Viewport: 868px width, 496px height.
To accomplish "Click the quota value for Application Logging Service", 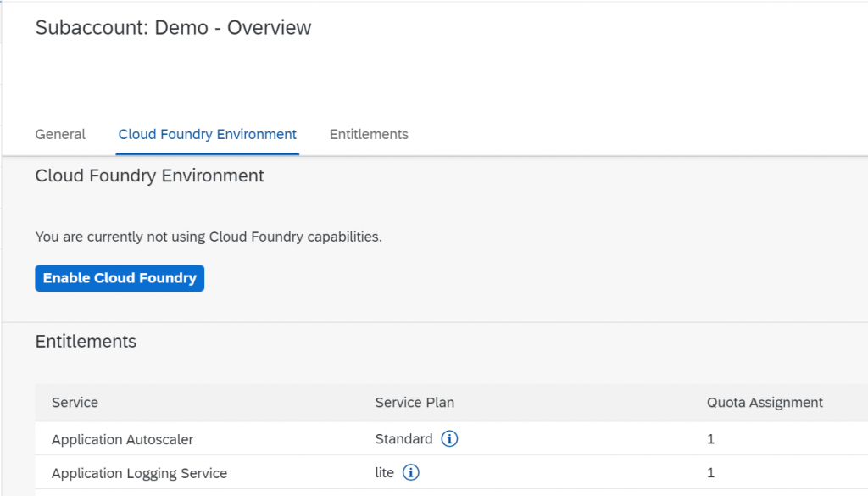I will point(711,473).
